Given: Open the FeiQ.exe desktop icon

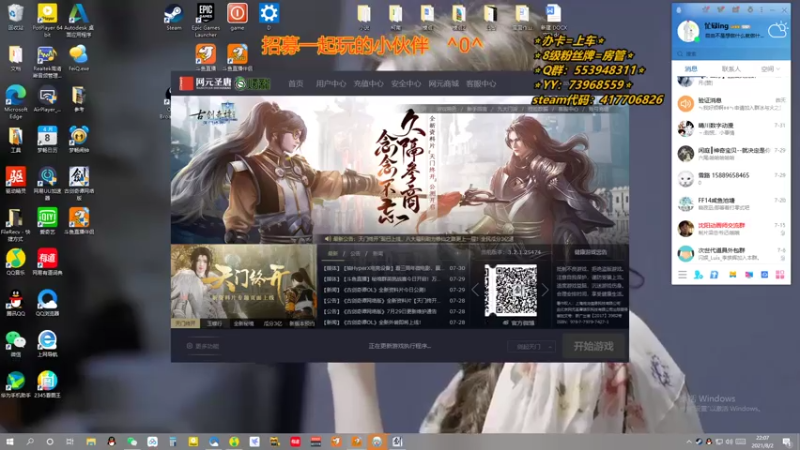Looking at the screenshot, I should [79, 58].
